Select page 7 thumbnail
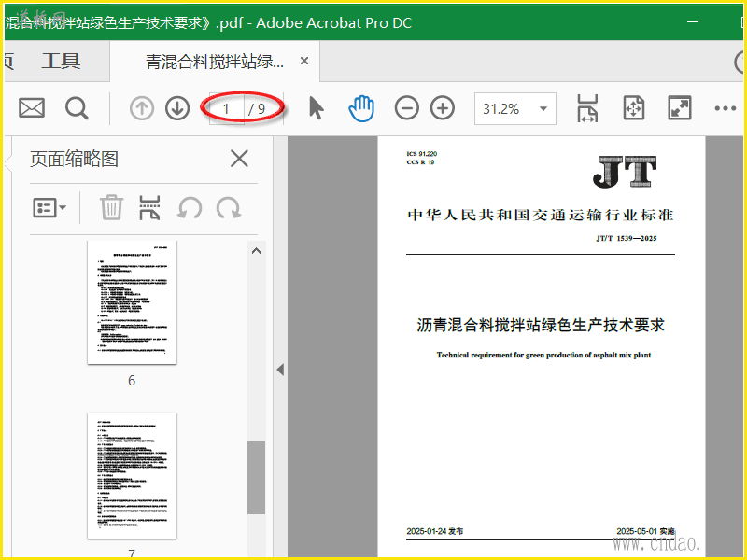 (x=132, y=475)
